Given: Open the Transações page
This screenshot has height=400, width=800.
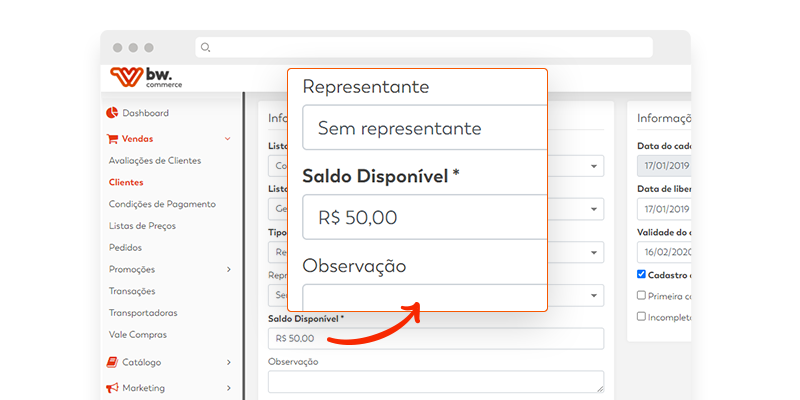Looking at the screenshot, I should [132, 291].
